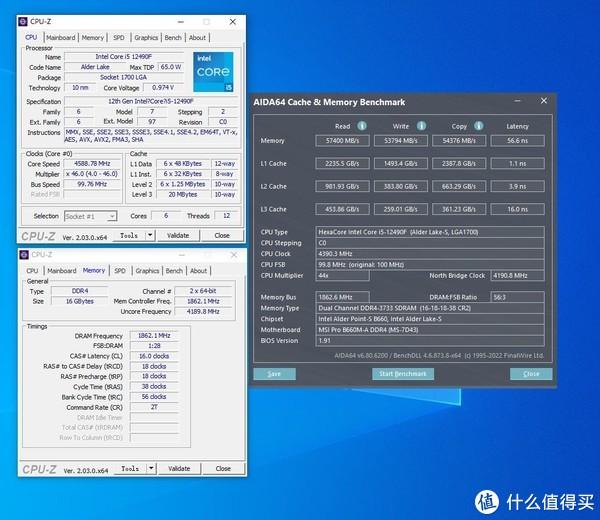This screenshot has height=520, width=600.
Task: Click the DRAM Frequency 1862.1 MHz value
Action: [x=154, y=336]
